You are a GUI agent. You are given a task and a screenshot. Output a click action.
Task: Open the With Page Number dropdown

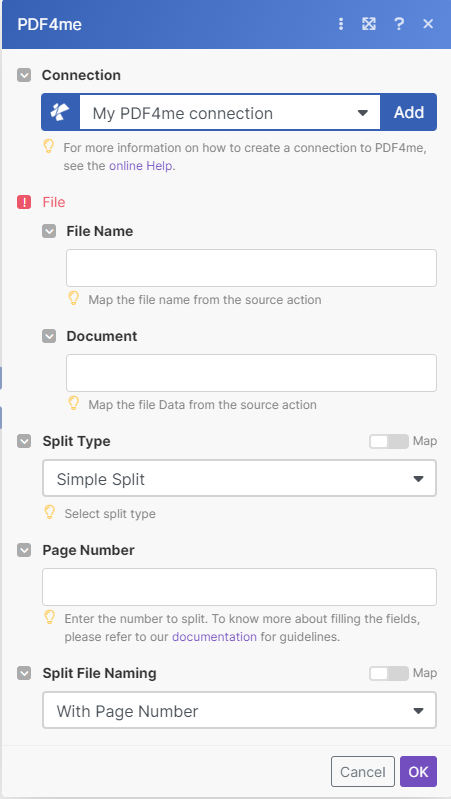pos(240,710)
